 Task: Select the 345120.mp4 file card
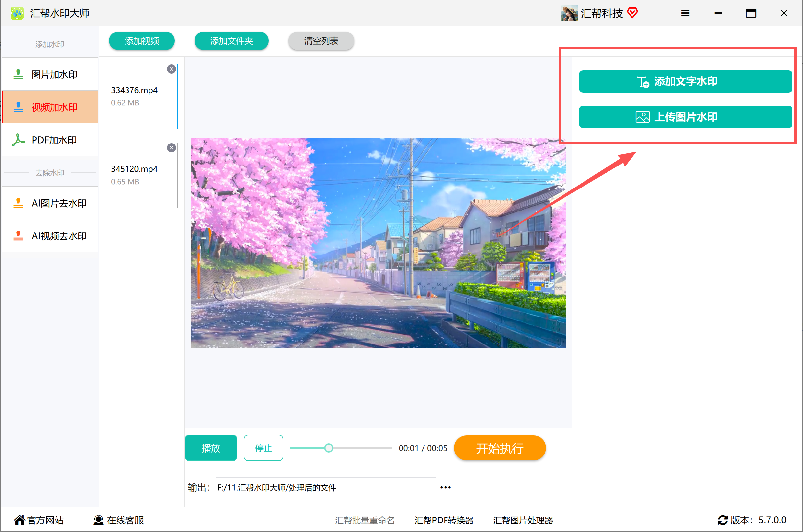click(142, 175)
